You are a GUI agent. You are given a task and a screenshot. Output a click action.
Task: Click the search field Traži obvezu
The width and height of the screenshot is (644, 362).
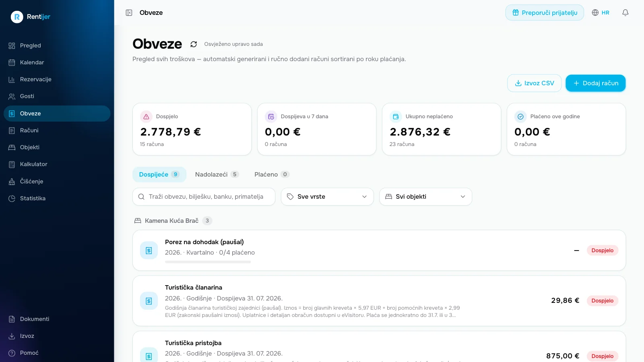pyautogui.click(x=204, y=197)
